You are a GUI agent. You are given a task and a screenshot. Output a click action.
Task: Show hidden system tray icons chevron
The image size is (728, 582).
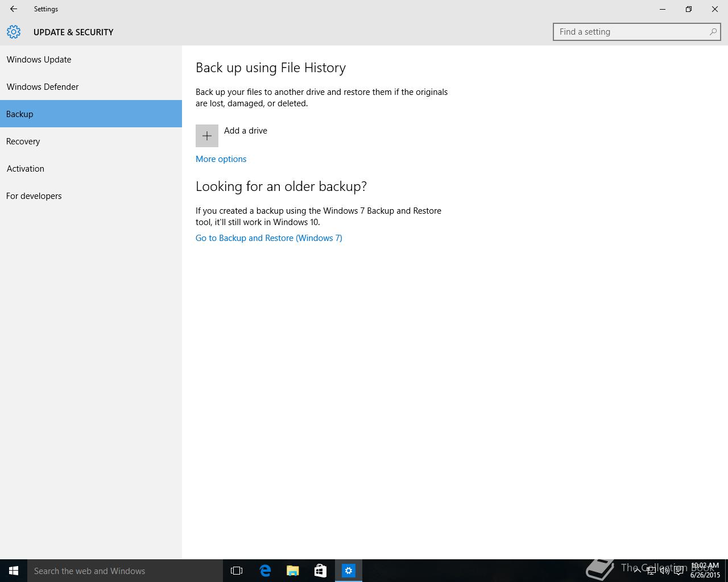click(637, 571)
